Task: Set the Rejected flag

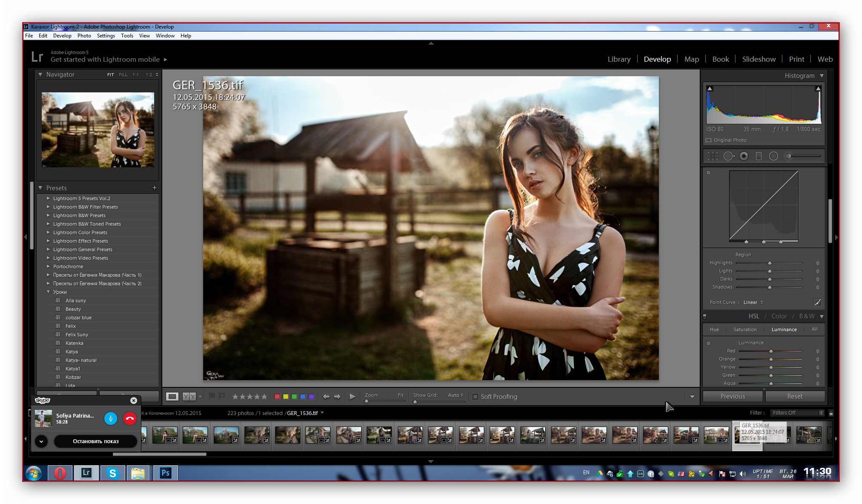Action: tap(221, 396)
